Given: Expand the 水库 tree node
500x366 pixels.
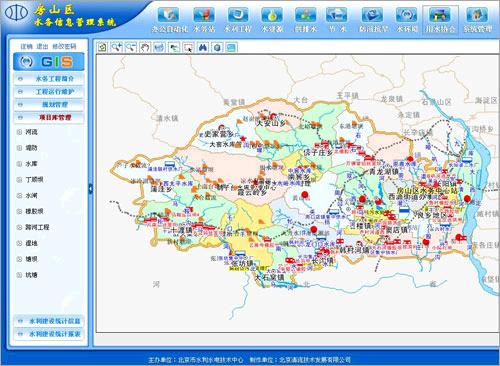Looking at the screenshot, I should [19, 164].
